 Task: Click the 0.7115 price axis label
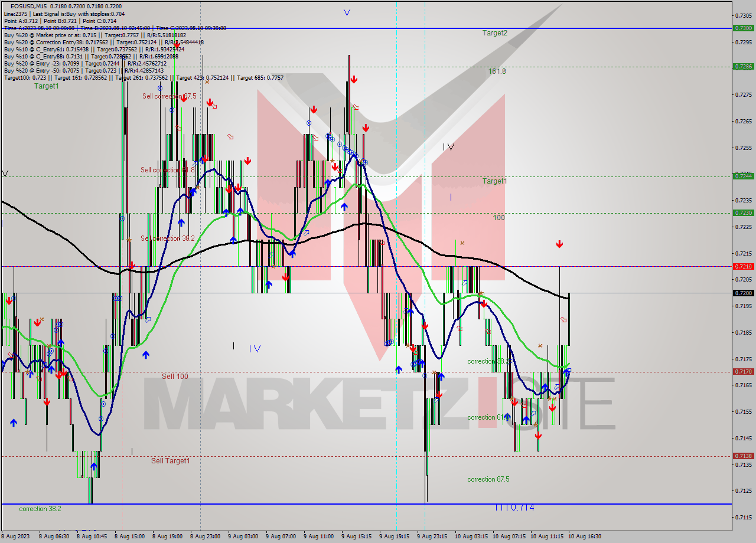[x=742, y=518]
